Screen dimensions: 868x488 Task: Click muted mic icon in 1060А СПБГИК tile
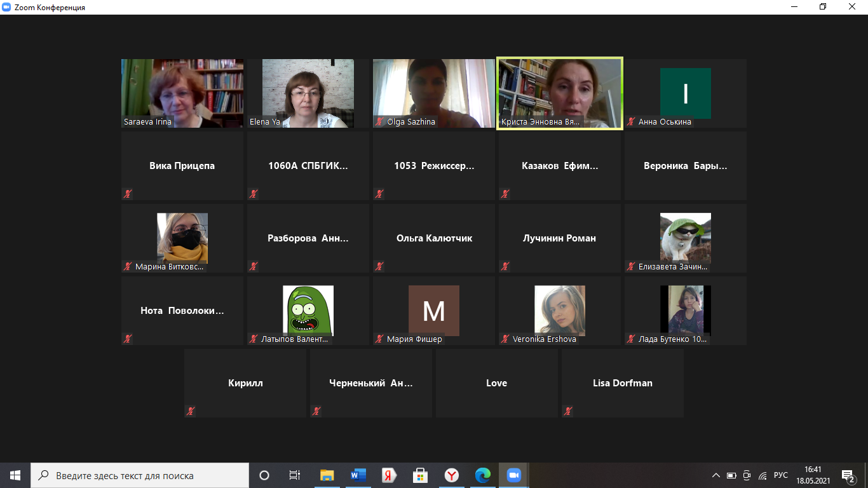[x=254, y=194]
